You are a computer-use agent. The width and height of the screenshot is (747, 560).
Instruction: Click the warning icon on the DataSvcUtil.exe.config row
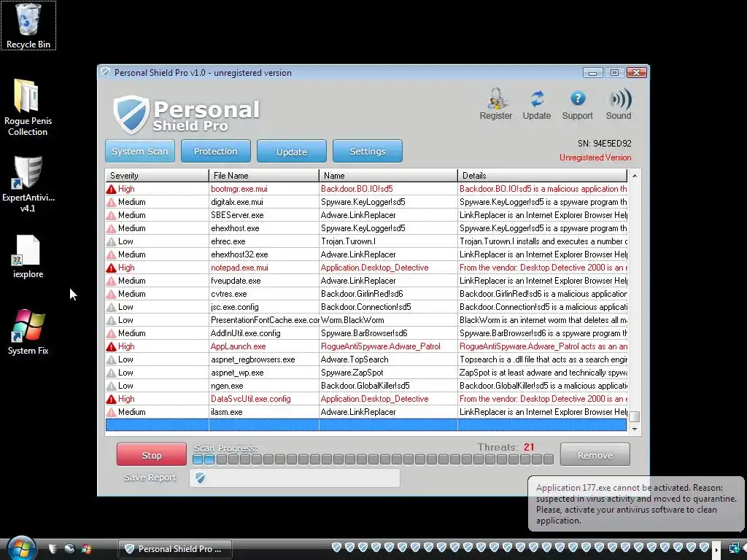coord(111,399)
